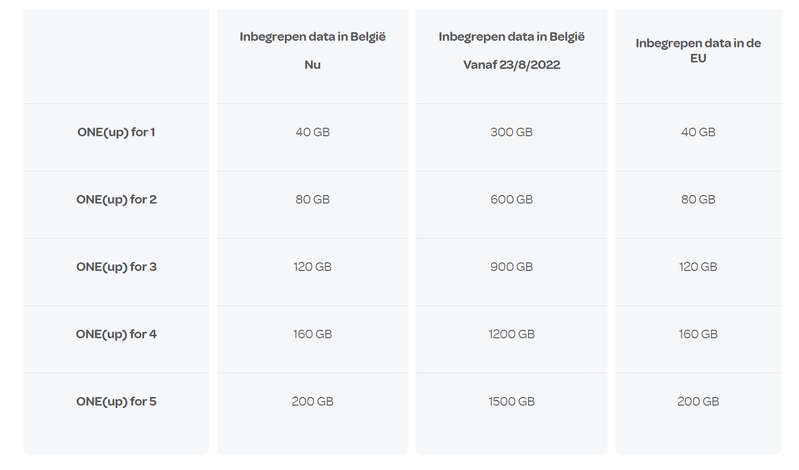The width and height of the screenshot is (799, 470).
Task: Click the "ONE(up) for 1" row label
Action: point(116,132)
